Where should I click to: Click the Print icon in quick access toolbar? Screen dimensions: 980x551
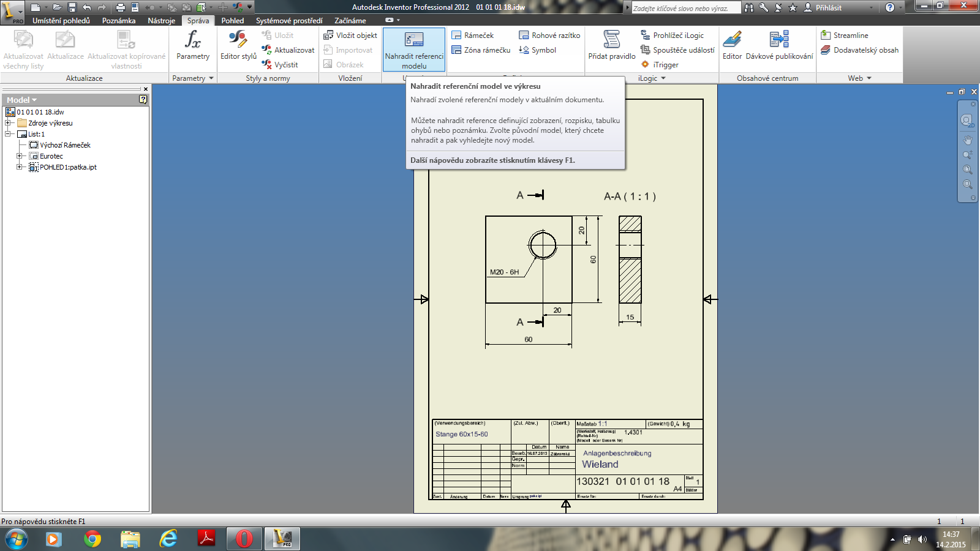(x=120, y=7)
